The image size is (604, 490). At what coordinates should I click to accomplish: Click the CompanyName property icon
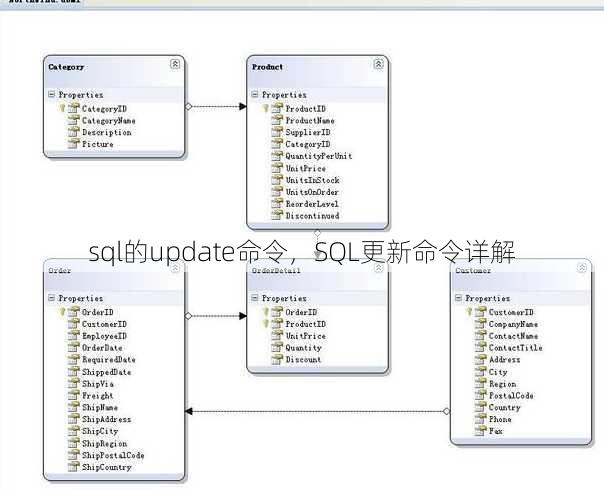[480, 324]
